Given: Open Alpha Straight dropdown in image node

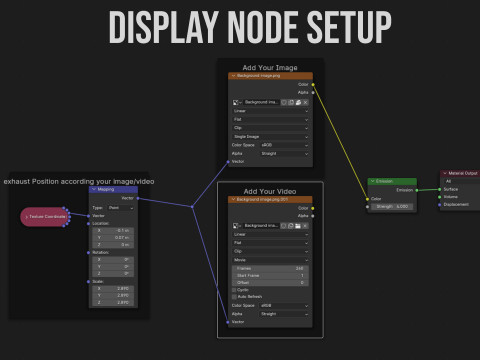Looking at the screenshot, I should [284, 154].
